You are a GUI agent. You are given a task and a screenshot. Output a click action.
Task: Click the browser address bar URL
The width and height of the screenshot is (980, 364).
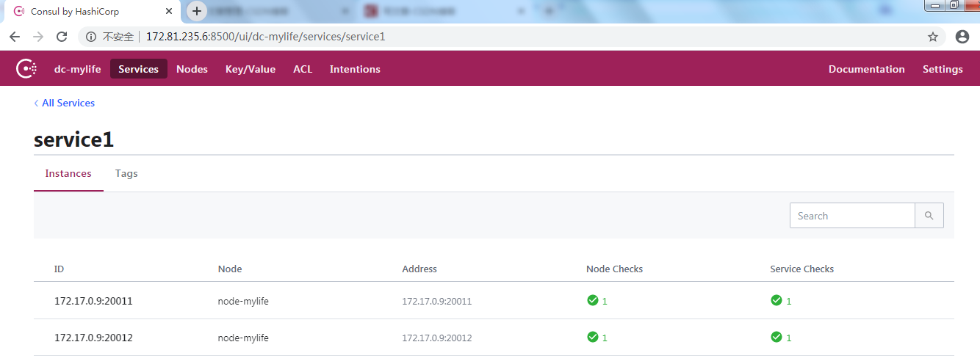266,37
